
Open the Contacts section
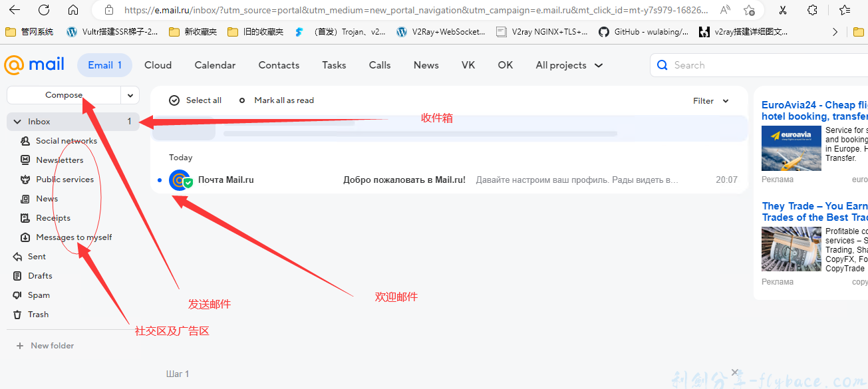(x=278, y=65)
